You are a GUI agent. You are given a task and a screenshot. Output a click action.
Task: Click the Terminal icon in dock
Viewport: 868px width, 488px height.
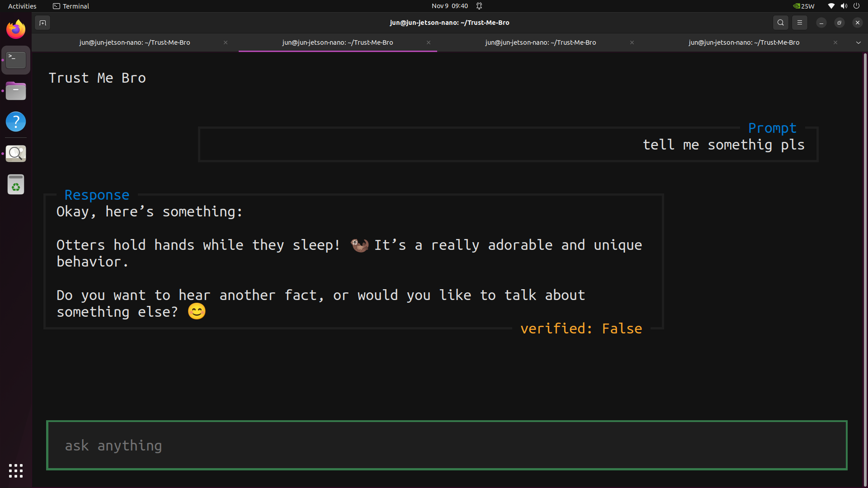pyautogui.click(x=16, y=60)
